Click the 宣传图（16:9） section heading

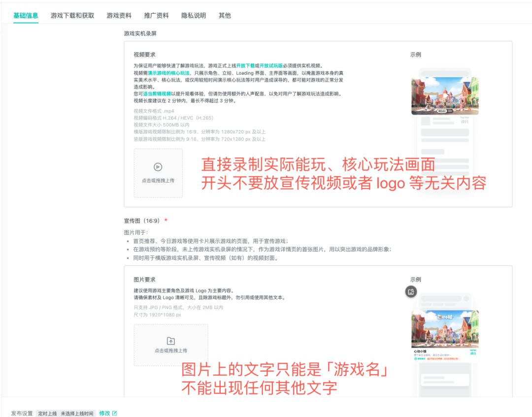tap(141, 221)
